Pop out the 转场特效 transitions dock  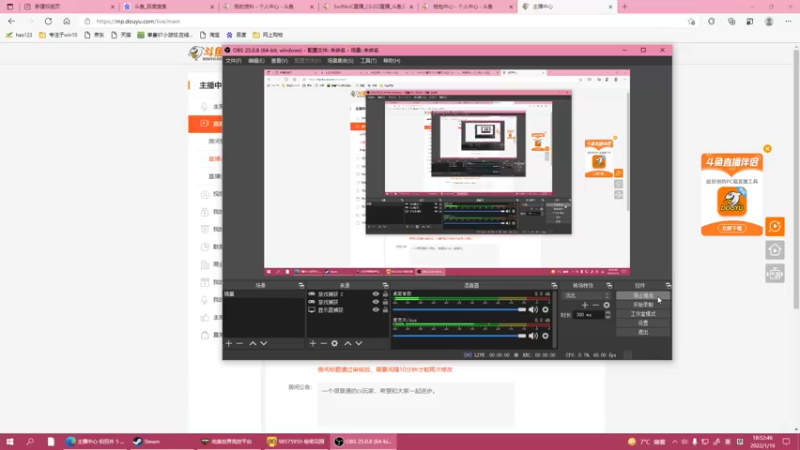coord(609,285)
